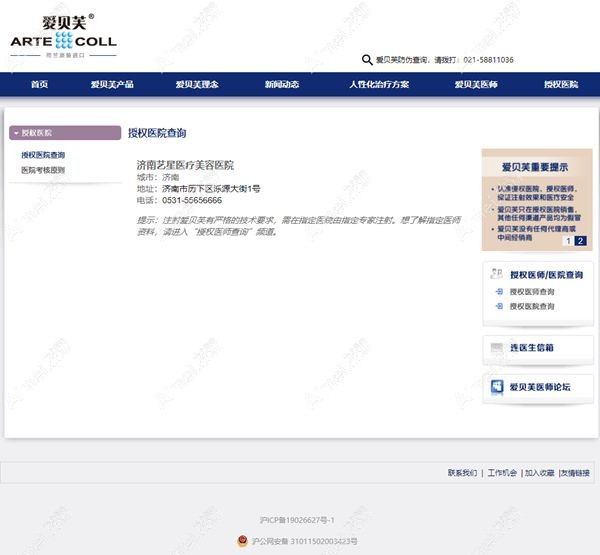Click the address 济南市历下区泺源大街1号
The height and width of the screenshot is (555, 600).
pos(211,189)
